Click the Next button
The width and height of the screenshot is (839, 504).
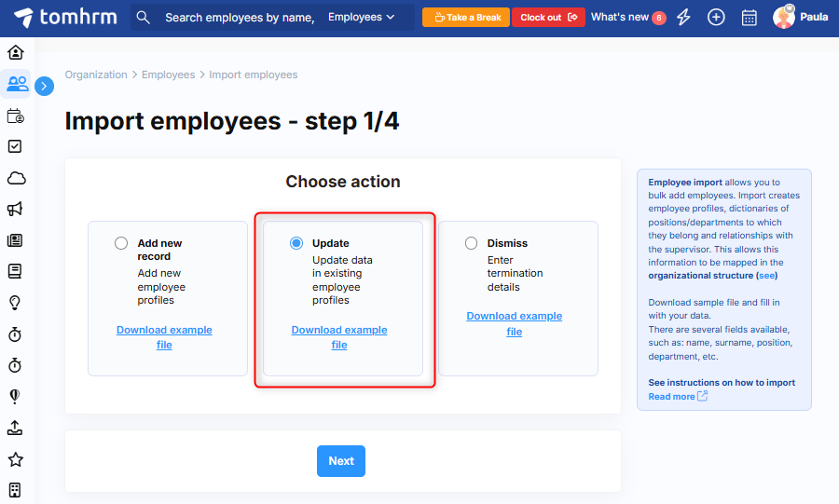pos(341,461)
